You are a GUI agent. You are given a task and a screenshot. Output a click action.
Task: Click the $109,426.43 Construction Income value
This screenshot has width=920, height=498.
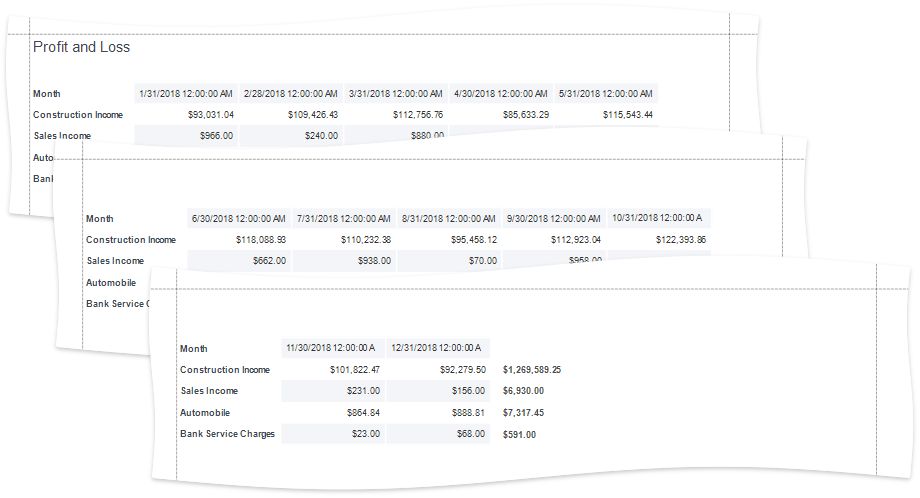tap(313, 115)
